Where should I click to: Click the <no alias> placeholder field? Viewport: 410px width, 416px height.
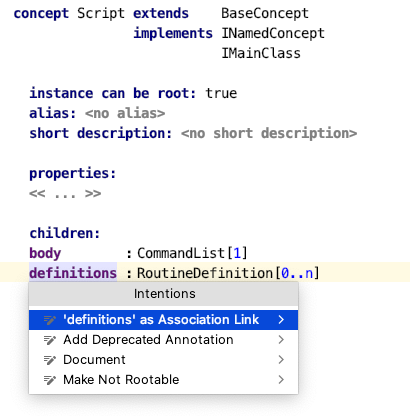click(x=125, y=114)
